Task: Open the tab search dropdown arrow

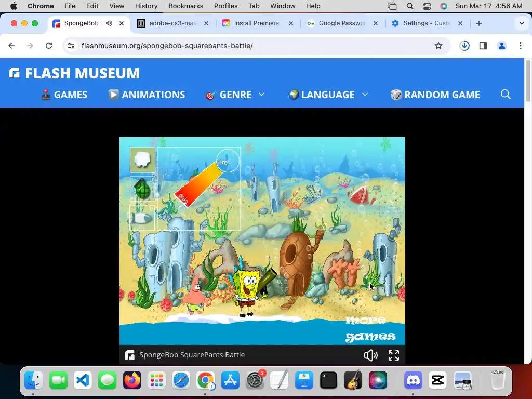Action: pos(522,23)
